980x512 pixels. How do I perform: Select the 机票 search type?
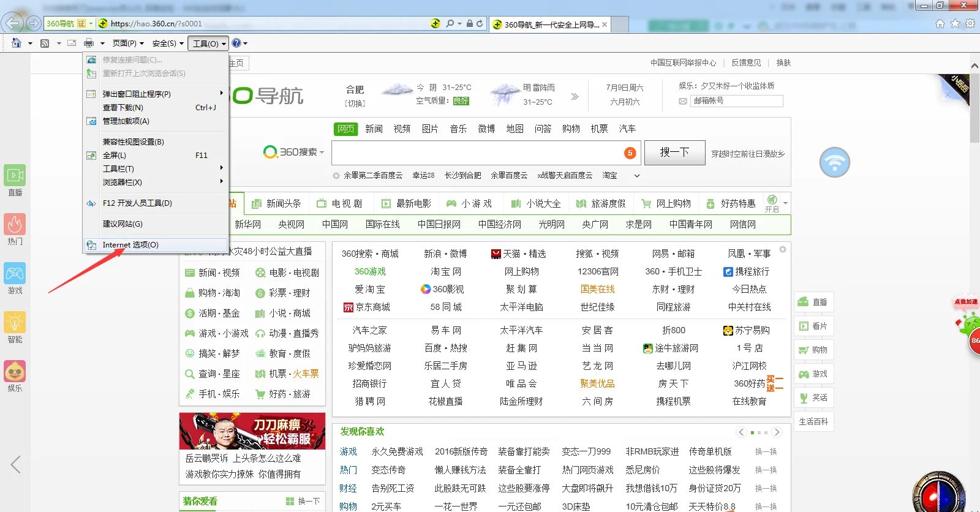pyautogui.click(x=599, y=129)
